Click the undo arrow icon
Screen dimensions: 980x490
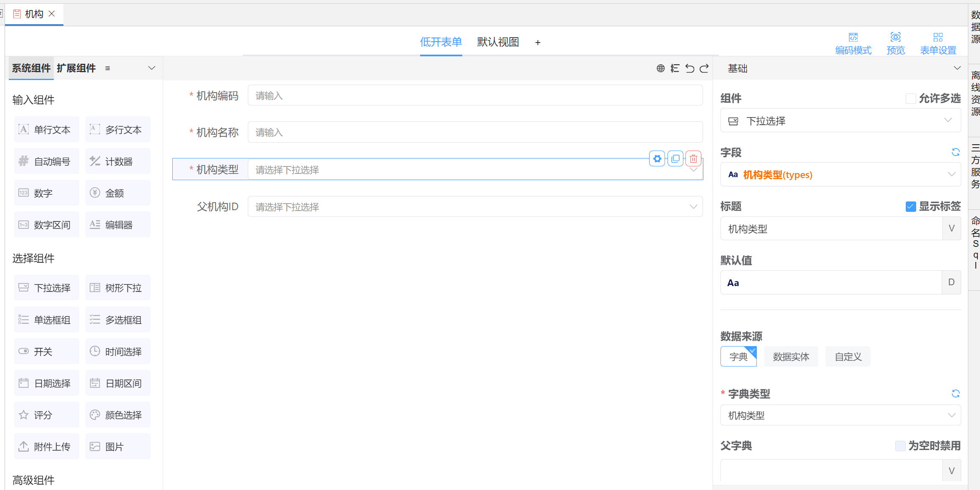pyautogui.click(x=690, y=68)
